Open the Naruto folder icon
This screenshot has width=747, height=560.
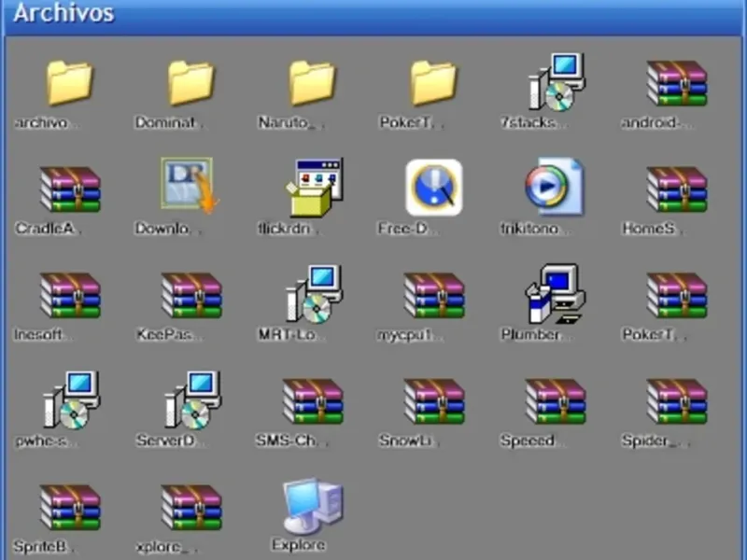(x=313, y=82)
